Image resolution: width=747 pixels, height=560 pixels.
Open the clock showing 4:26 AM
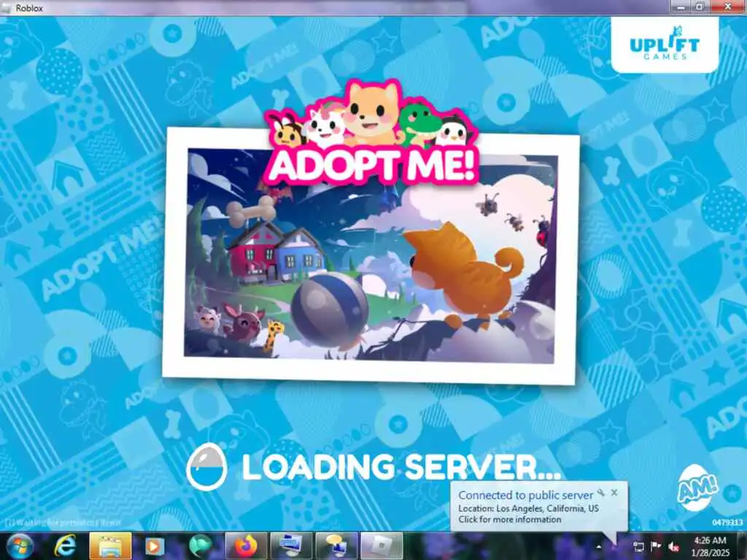[x=710, y=540]
